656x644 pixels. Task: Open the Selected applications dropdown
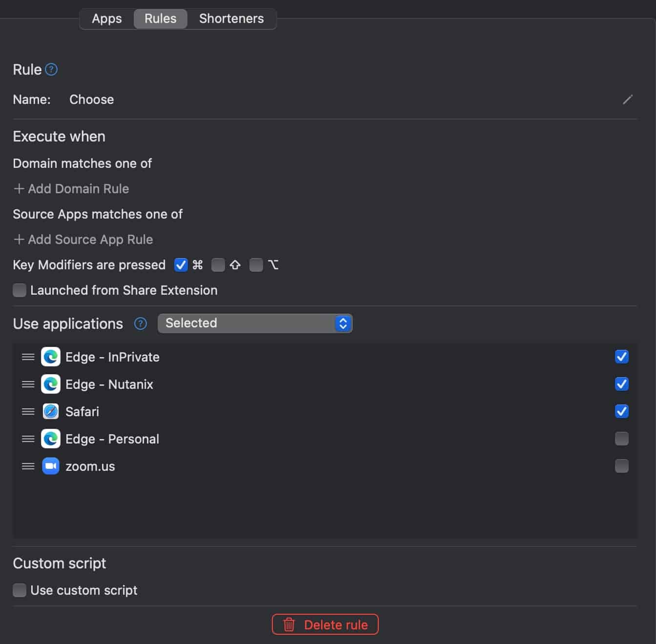[x=255, y=323]
